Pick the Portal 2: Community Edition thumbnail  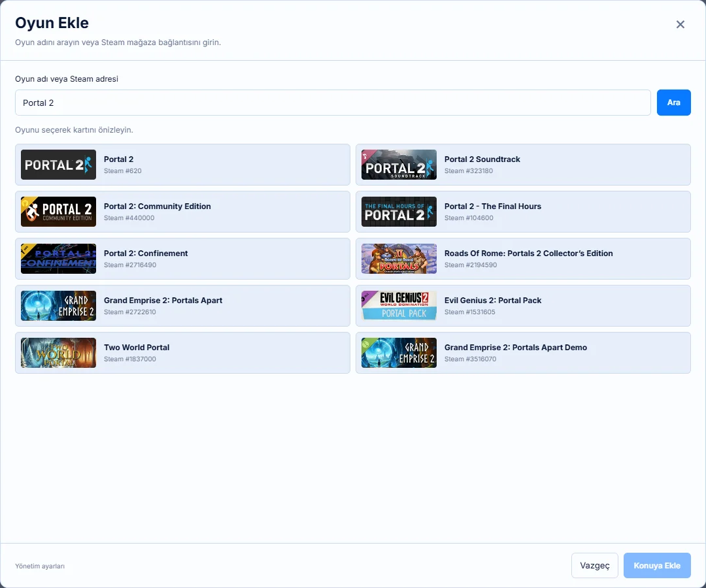click(x=59, y=212)
